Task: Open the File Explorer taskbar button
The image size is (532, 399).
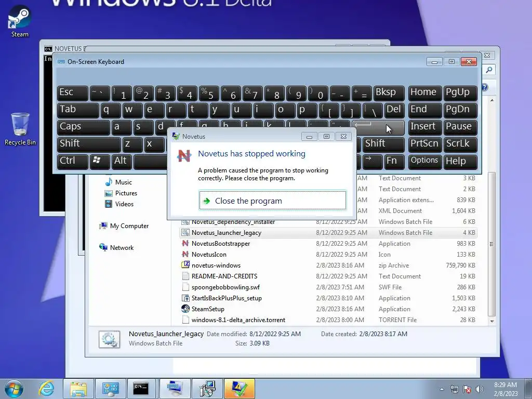Action: [x=78, y=389]
